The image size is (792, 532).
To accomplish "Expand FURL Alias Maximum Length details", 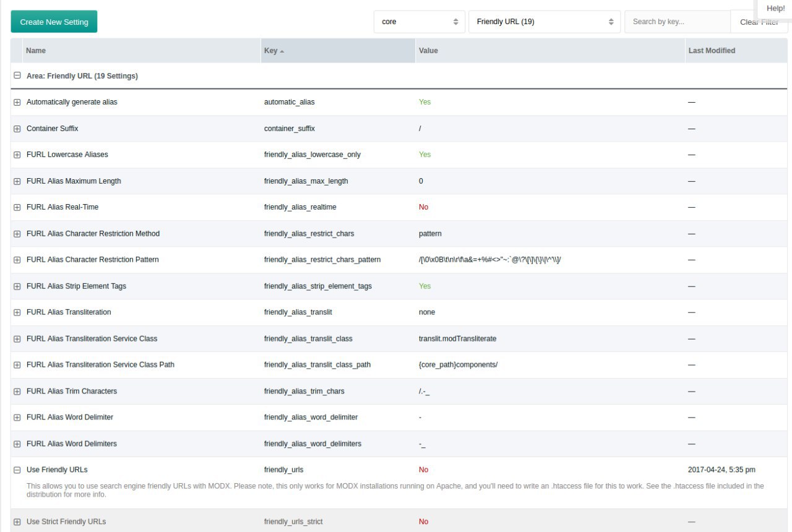I will [17, 181].
